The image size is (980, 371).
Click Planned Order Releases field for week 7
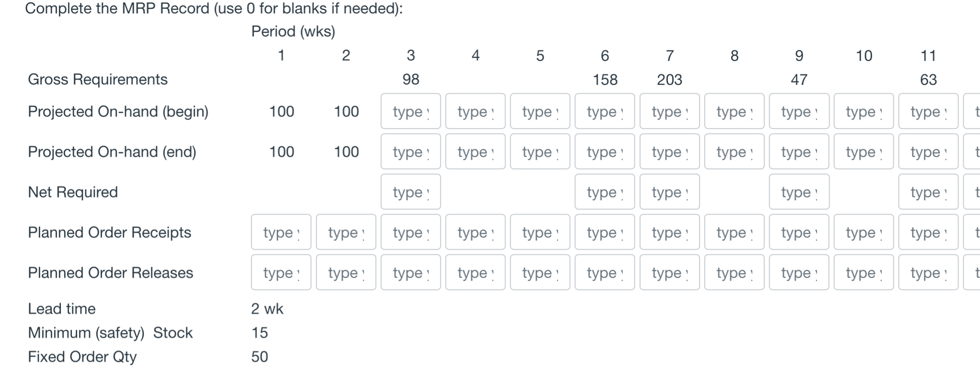pos(669,273)
